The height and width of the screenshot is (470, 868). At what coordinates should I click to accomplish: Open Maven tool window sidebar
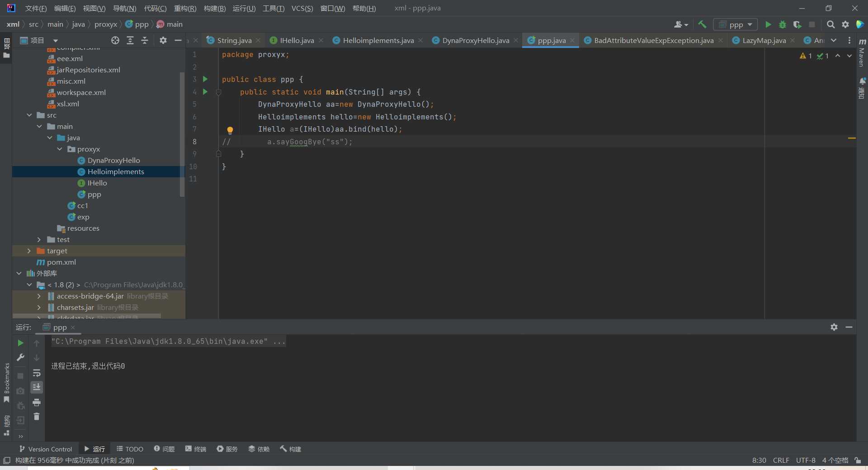pos(862,53)
